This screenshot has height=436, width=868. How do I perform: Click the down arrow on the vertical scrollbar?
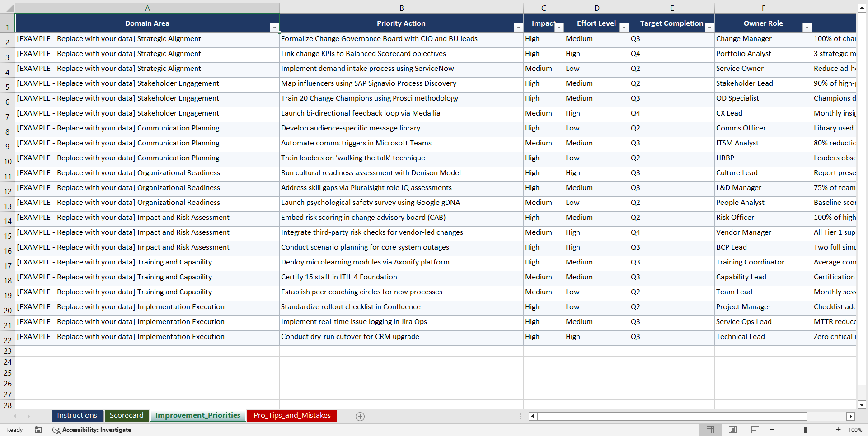click(862, 405)
